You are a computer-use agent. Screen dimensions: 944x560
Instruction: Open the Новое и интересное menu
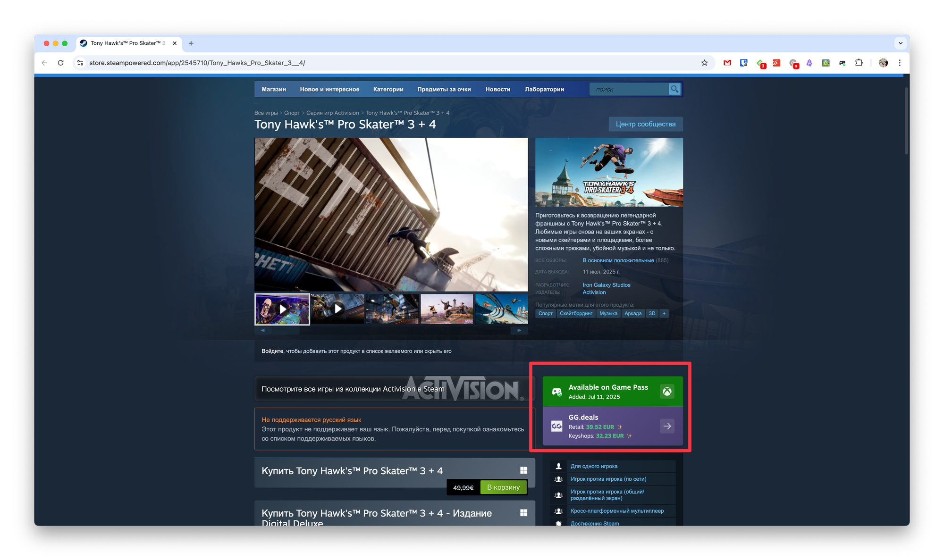click(329, 89)
